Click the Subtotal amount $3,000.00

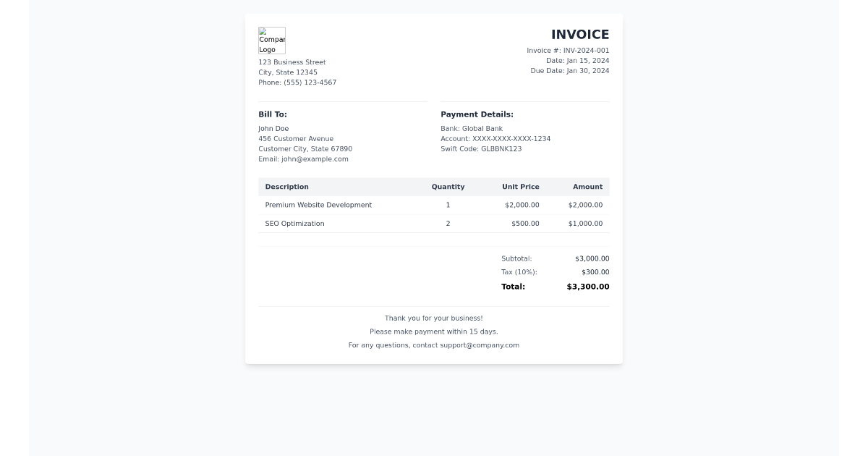[x=591, y=258]
